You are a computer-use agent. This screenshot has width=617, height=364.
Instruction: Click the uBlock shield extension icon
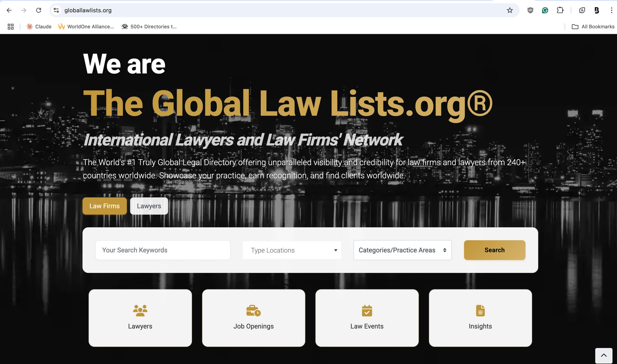(530, 10)
